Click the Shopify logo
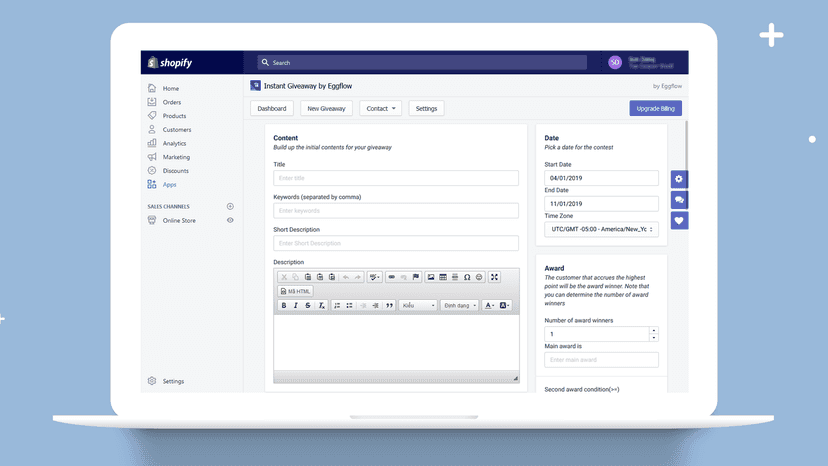Viewport: 828px width, 466px height. (x=170, y=62)
